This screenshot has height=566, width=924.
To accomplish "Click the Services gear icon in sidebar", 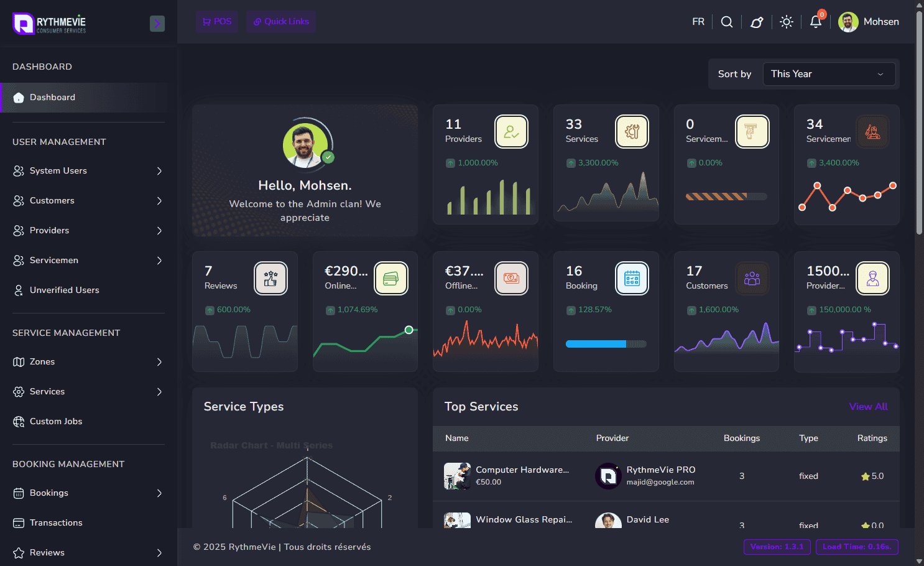I will pyautogui.click(x=19, y=392).
